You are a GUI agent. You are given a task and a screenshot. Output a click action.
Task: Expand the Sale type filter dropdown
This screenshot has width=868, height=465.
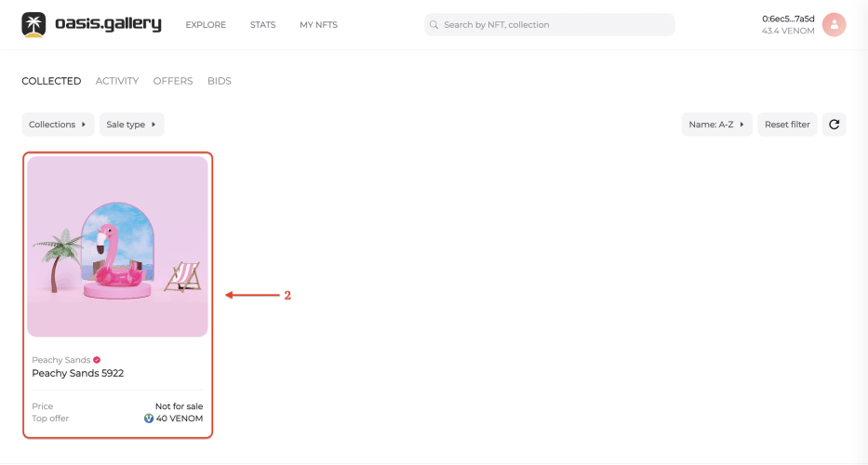click(x=132, y=125)
